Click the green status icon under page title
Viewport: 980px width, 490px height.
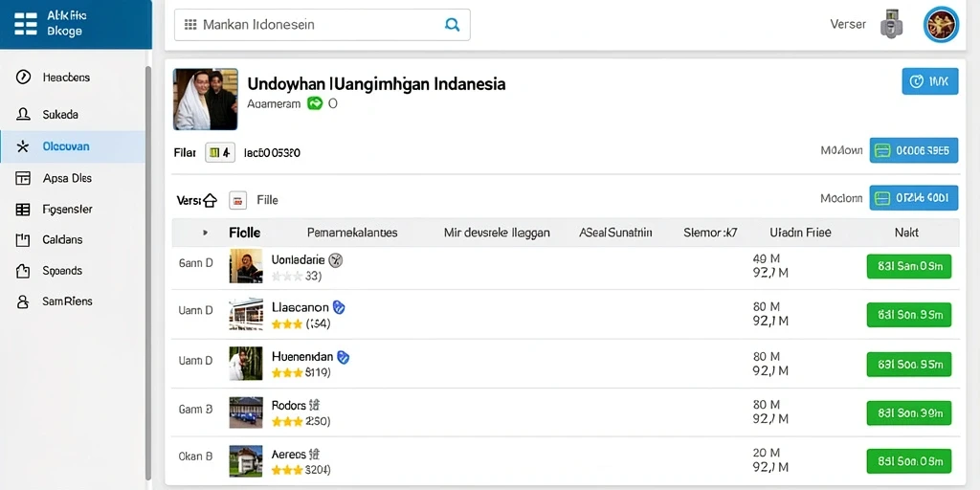(x=314, y=103)
